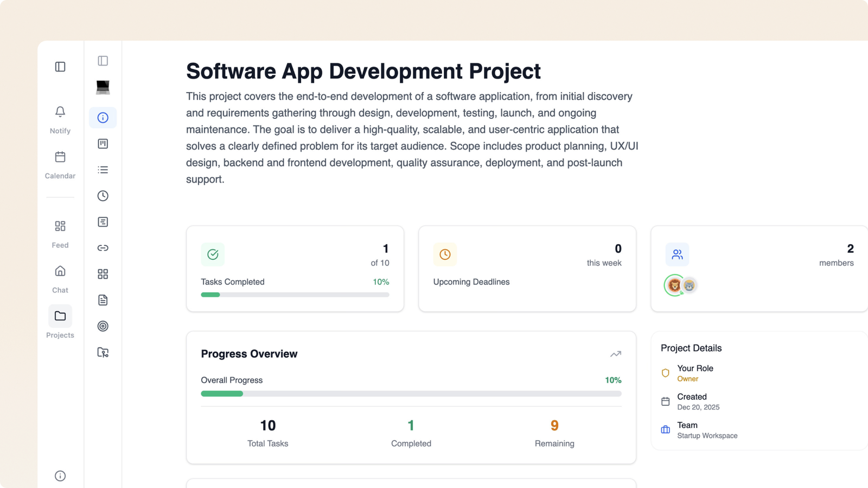Open the links chain icon
Image resolution: width=868 pixels, height=488 pixels.
point(103,248)
